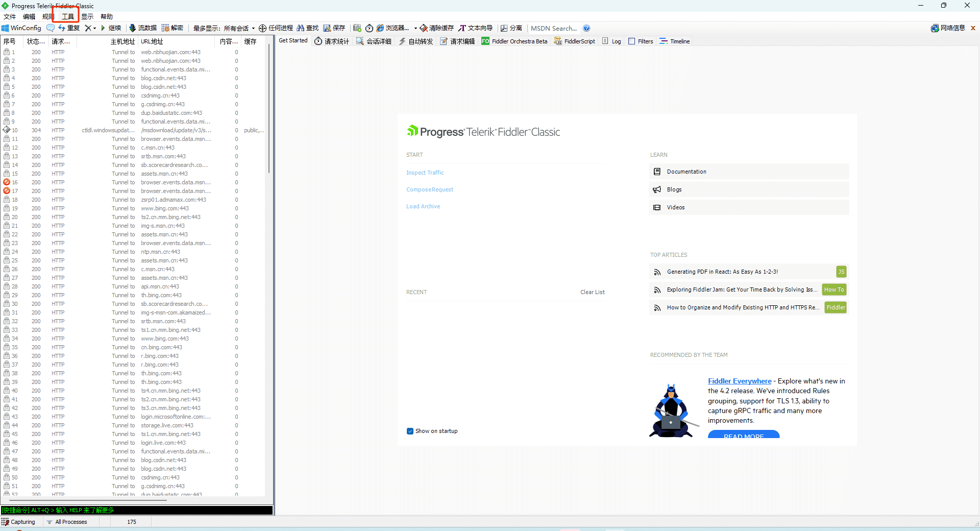
Task: Open the Documentation learn item
Action: 749,172
